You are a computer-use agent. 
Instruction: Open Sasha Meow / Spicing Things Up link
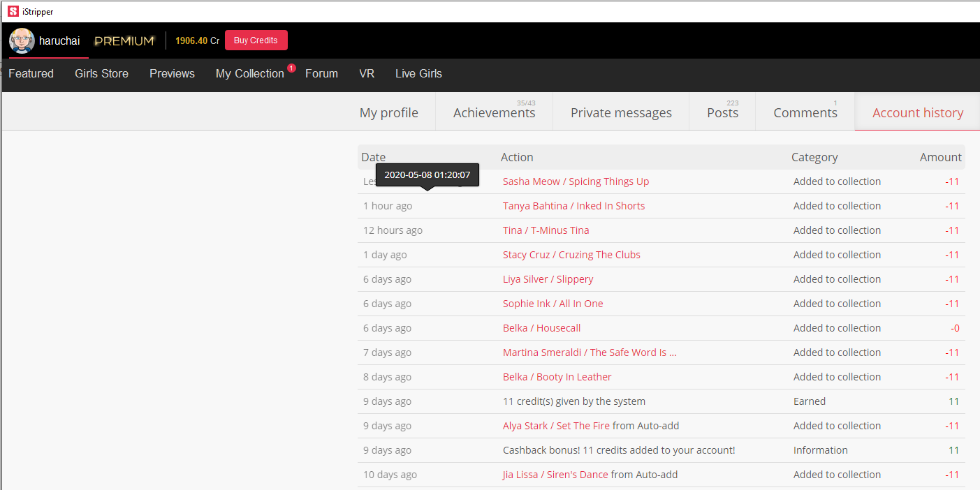click(x=576, y=181)
